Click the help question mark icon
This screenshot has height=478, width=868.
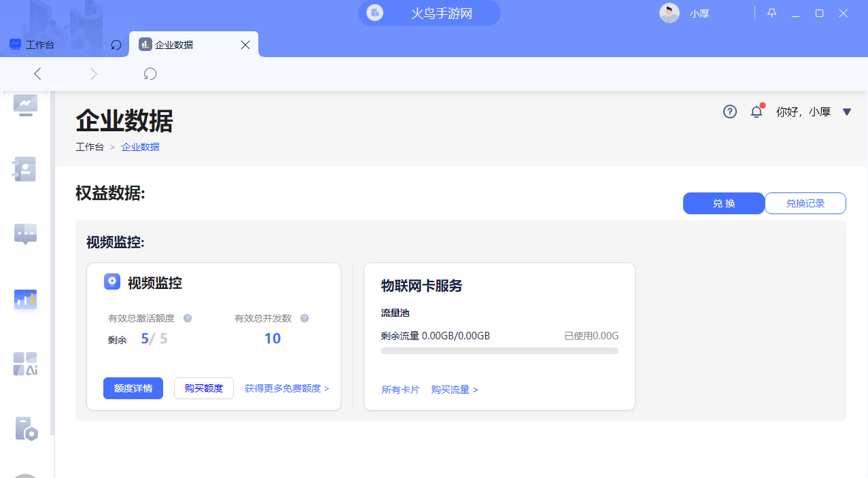730,112
